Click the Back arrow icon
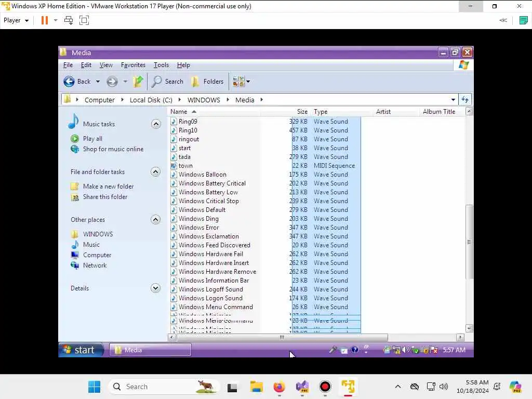 [x=69, y=82]
